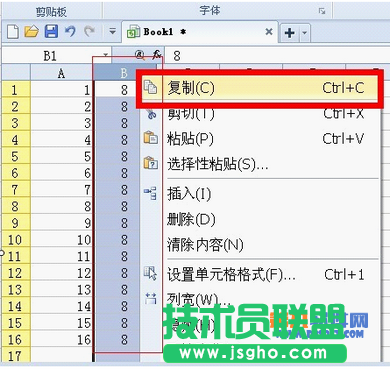Click the Redo arrow icon
The width and height of the screenshot is (390, 369).
89,32
